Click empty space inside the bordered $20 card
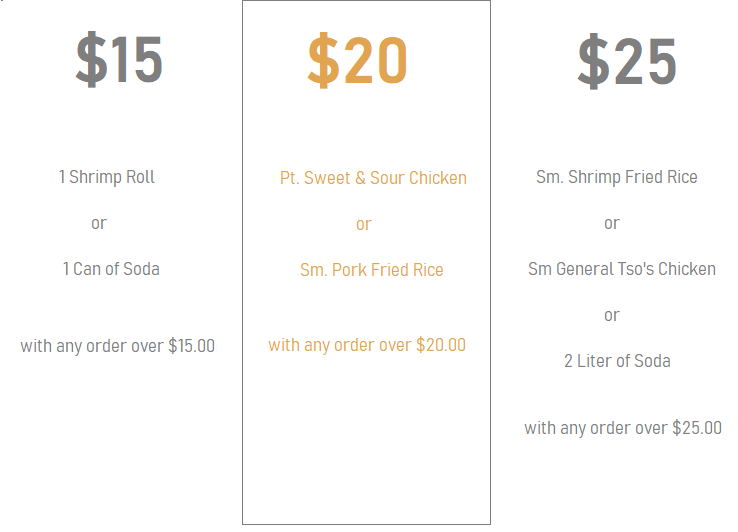Image resolution: width=738 pixels, height=532 pixels. [366, 450]
